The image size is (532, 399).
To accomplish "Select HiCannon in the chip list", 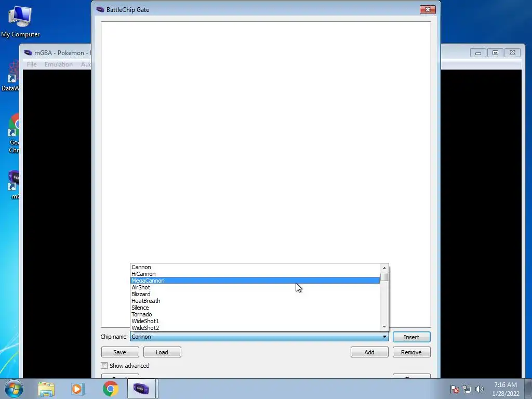I will [x=255, y=274].
